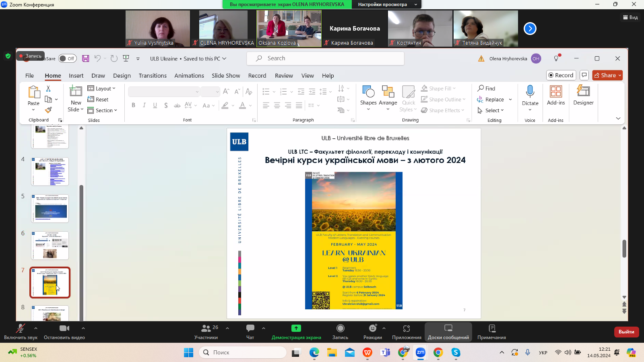Image resolution: width=644 pixels, height=362 pixels.
Task: Click the red Share button
Action: [607, 75]
